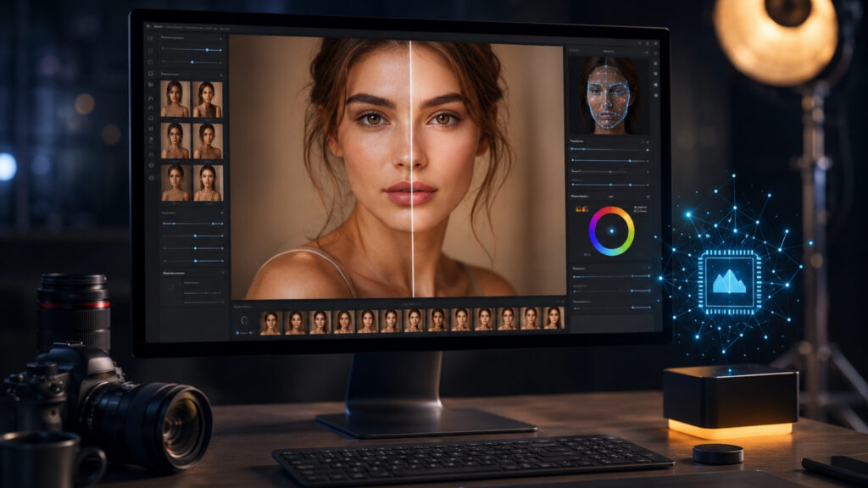This screenshot has width=868, height=488.
Task: Switch to the right tab above the face mesh preview
Action: 609,51
